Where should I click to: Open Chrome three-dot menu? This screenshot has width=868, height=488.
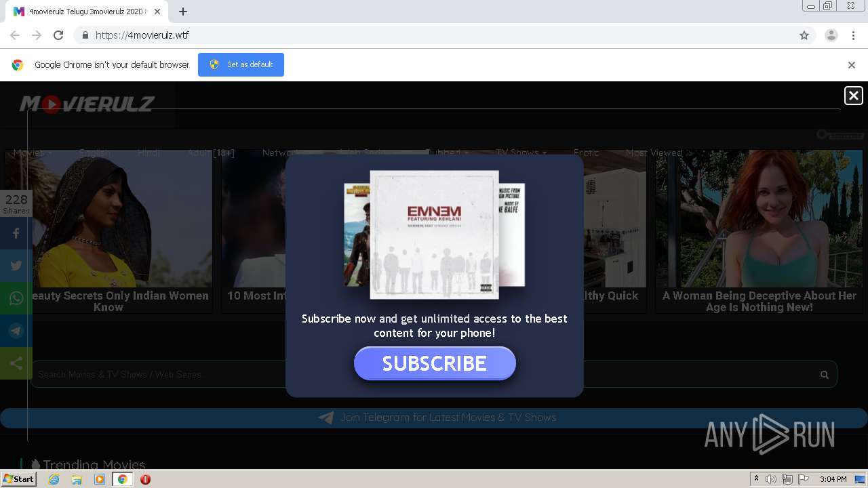pos(853,35)
